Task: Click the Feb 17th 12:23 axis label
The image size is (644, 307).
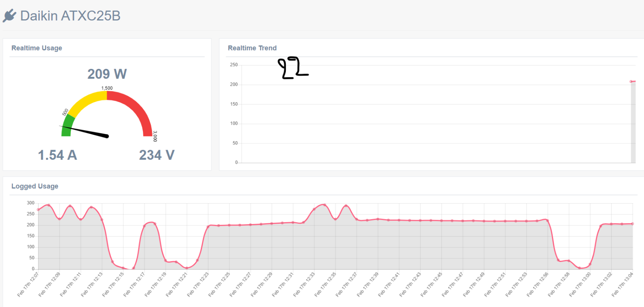Action: (x=198, y=285)
